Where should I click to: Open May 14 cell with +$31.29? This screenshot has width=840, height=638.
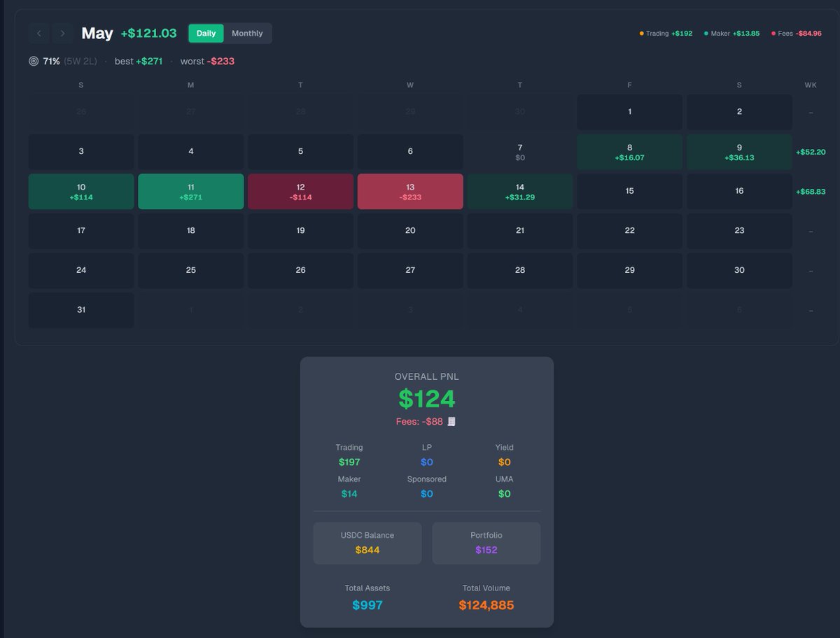(x=520, y=192)
